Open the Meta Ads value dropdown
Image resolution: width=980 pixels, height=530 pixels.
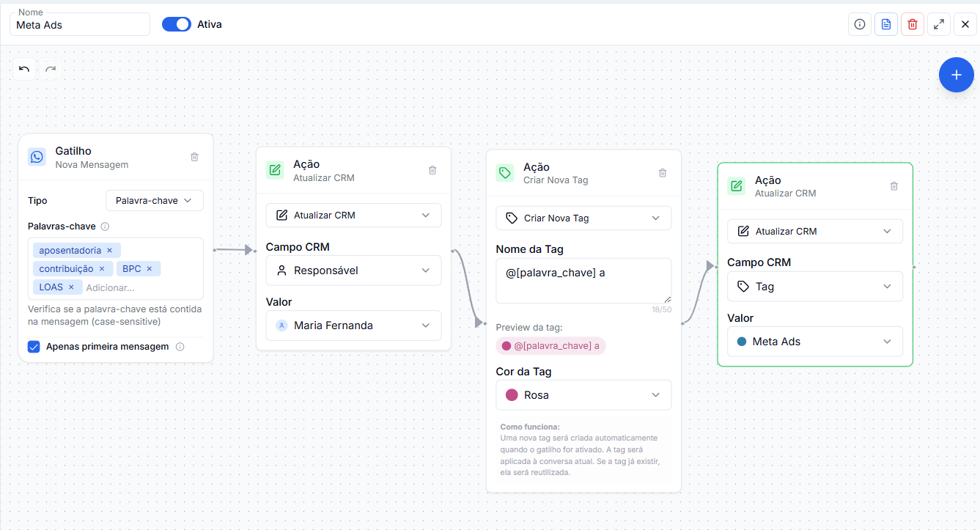tap(814, 341)
